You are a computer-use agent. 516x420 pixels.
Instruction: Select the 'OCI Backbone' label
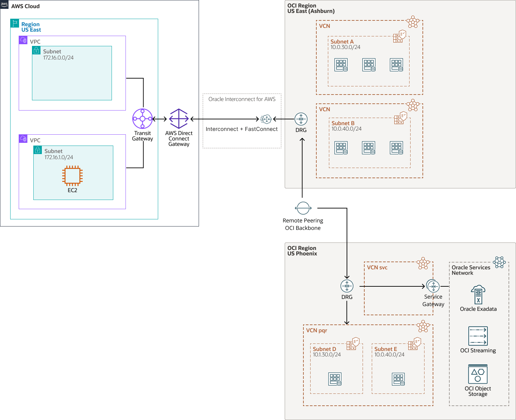point(303,228)
